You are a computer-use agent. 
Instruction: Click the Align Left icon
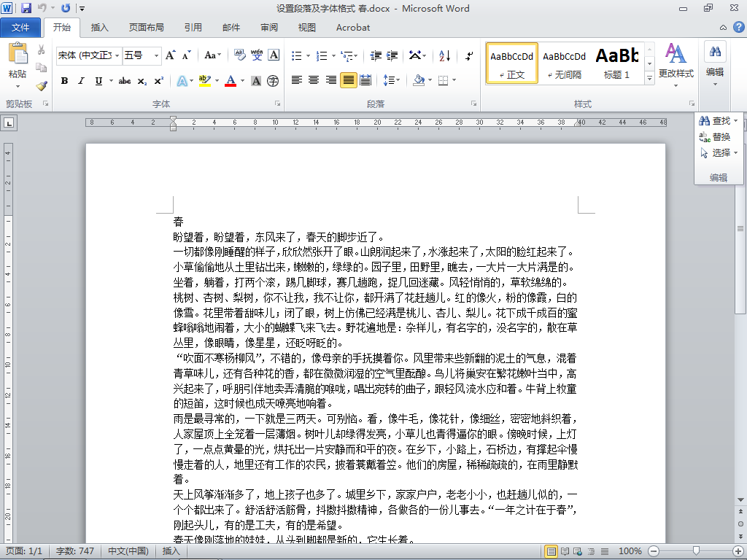pos(297,80)
